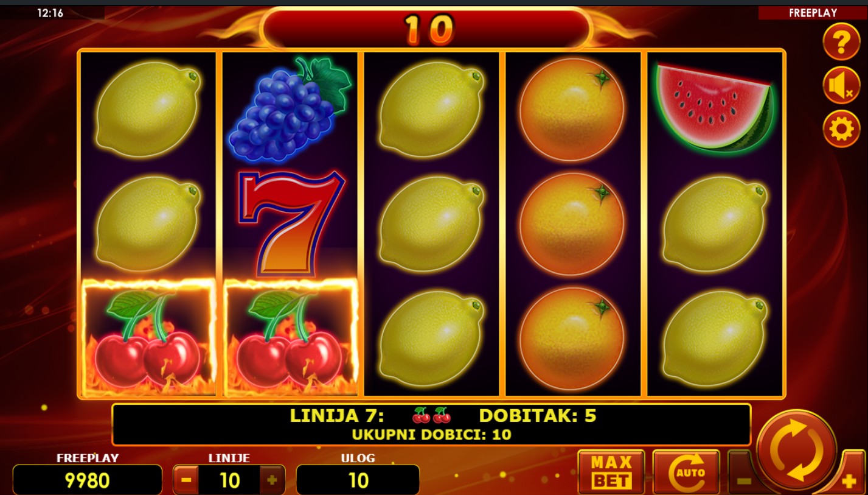Open the settings gear icon
Screen dimensions: 868x495
point(841,129)
